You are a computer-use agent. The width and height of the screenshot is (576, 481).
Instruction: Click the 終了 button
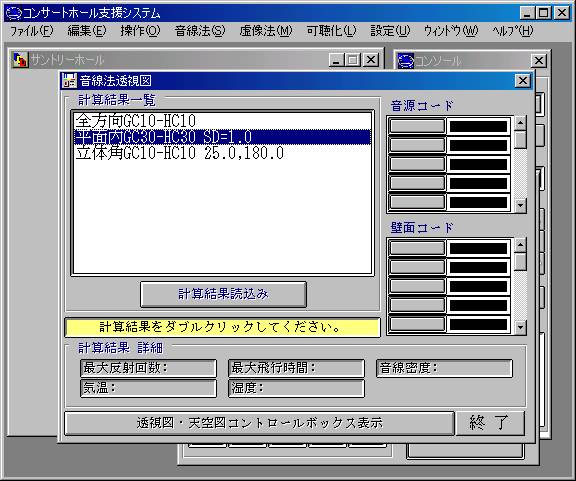tap(490, 423)
